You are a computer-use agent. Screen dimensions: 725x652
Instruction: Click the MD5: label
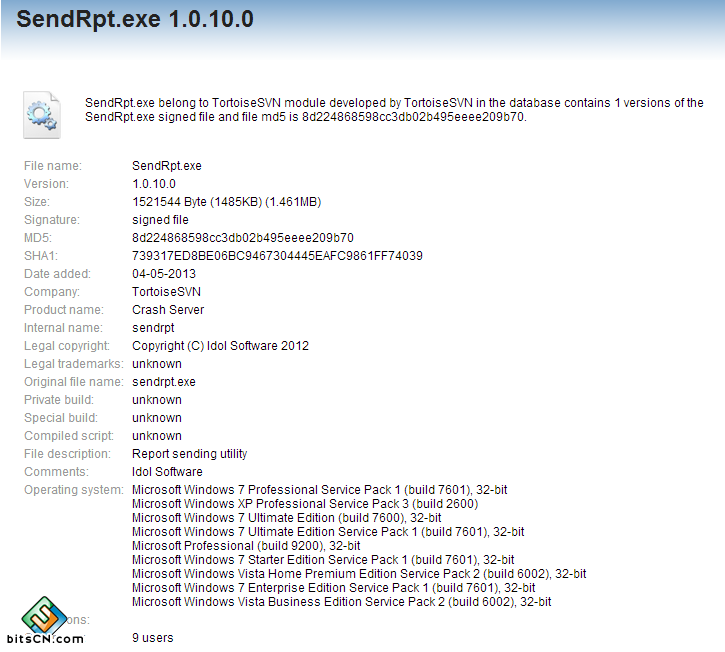(x=38, y=238)
